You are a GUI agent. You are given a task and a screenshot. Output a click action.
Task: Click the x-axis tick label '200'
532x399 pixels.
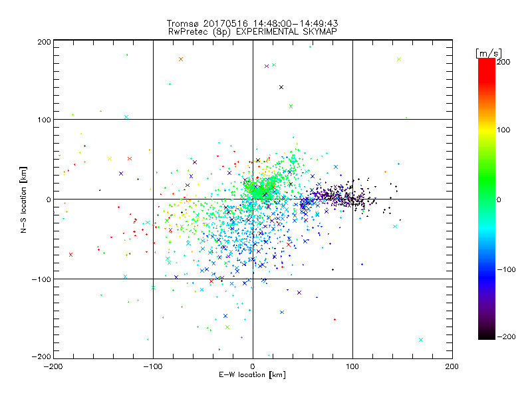pos(452,366)
